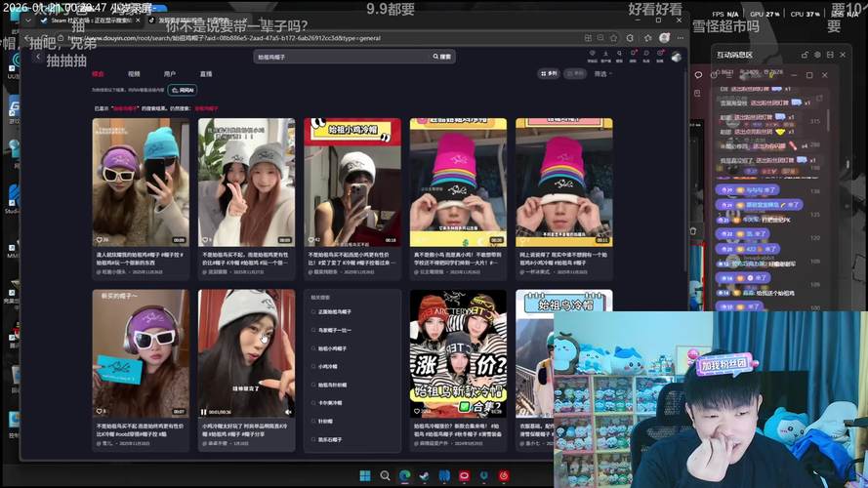Pause the playing video with the pause control
This screenshot has height=488, width=868.
[x=204, y=411]
